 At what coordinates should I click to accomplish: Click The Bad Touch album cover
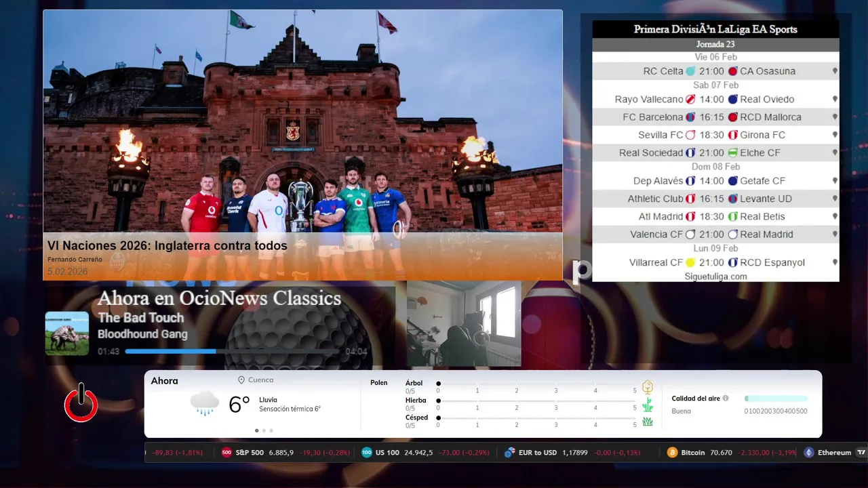point(67,333)
